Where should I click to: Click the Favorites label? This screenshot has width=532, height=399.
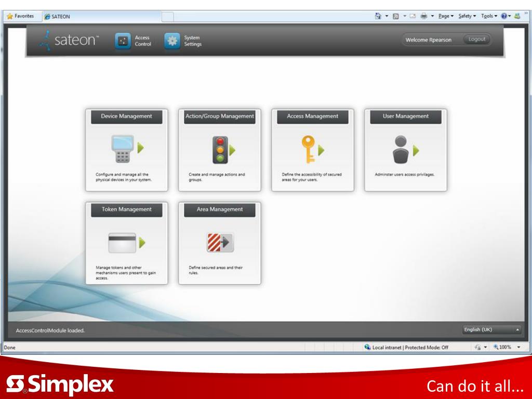24,16
